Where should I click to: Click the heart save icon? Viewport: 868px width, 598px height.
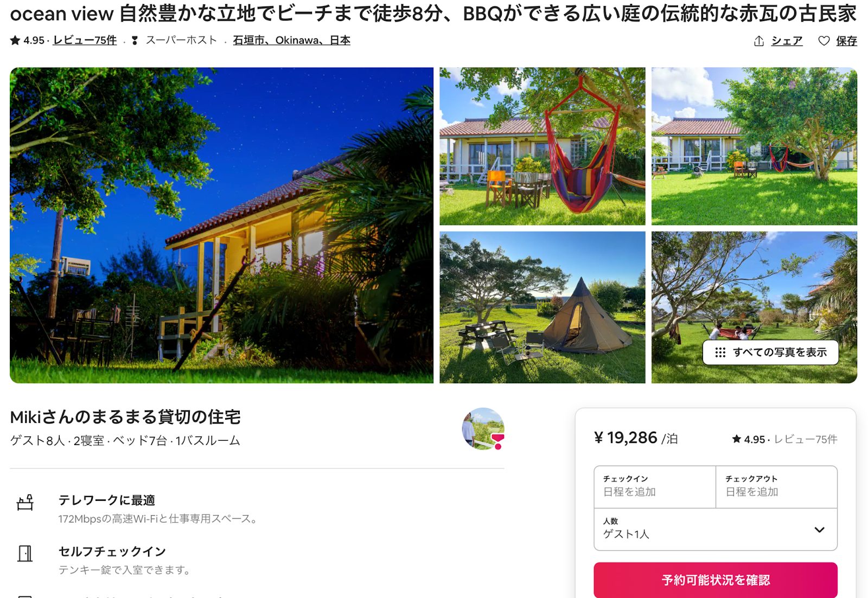[x=824, y=41]
